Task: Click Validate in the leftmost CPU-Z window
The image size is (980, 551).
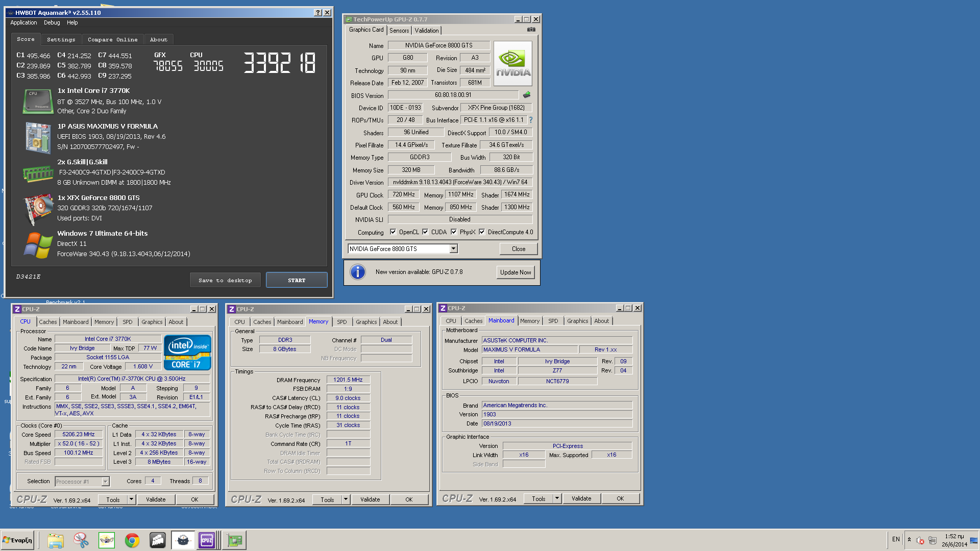Action: pyautogui.click(x=156, y=499)
